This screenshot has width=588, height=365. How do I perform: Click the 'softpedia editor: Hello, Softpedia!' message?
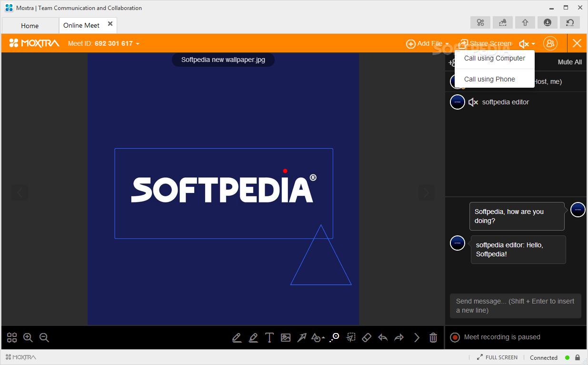click(x=518, y=250)
